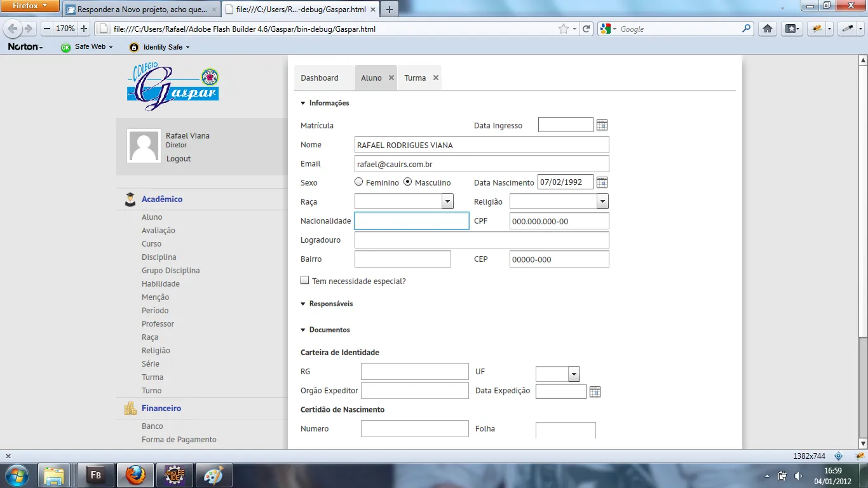Open Professor in the sidebar menu

click(158, 324)
